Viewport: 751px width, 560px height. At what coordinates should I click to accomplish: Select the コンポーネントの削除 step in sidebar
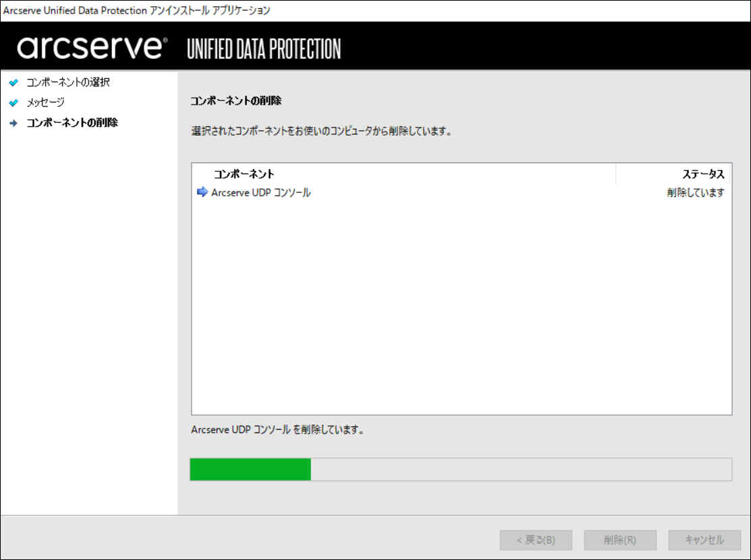(72, 123)
